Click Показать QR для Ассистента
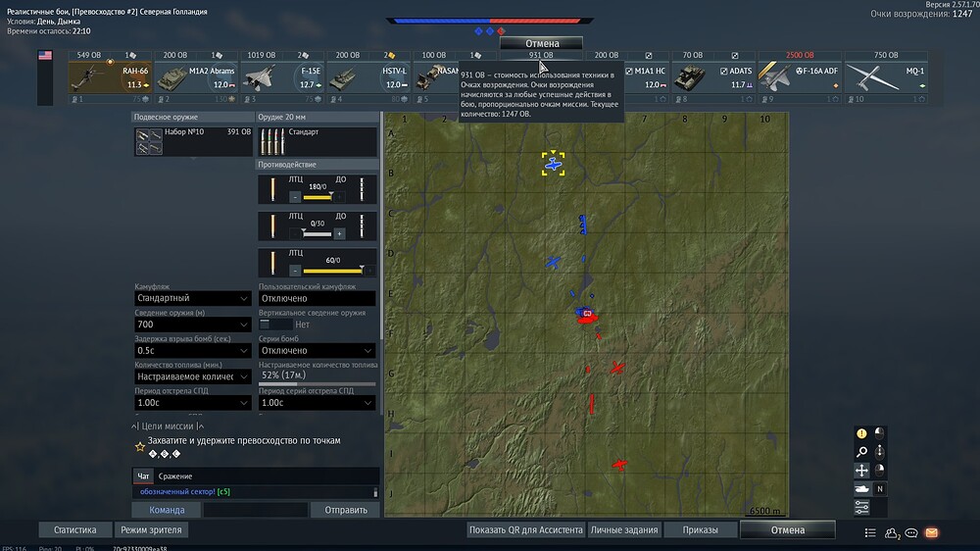 point(525,529)
